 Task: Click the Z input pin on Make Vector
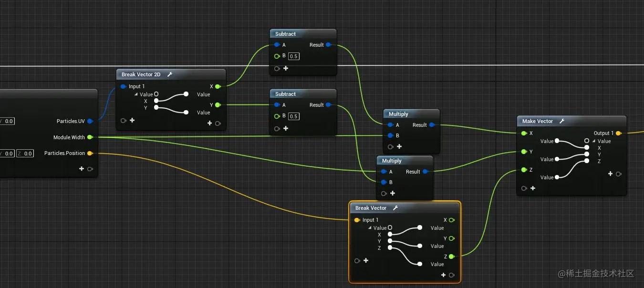point(524,170)
